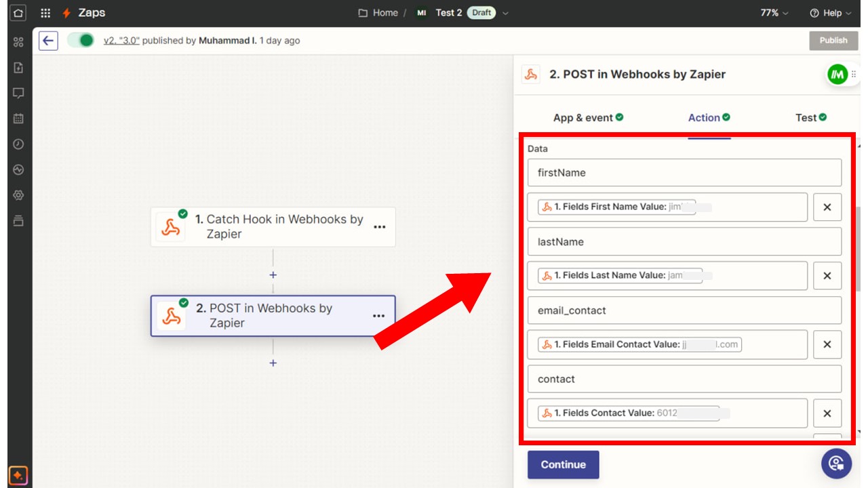
Task: Open the Zap history clock icon in sidebar
Action: pyautogui.click(x=18, y=144)
